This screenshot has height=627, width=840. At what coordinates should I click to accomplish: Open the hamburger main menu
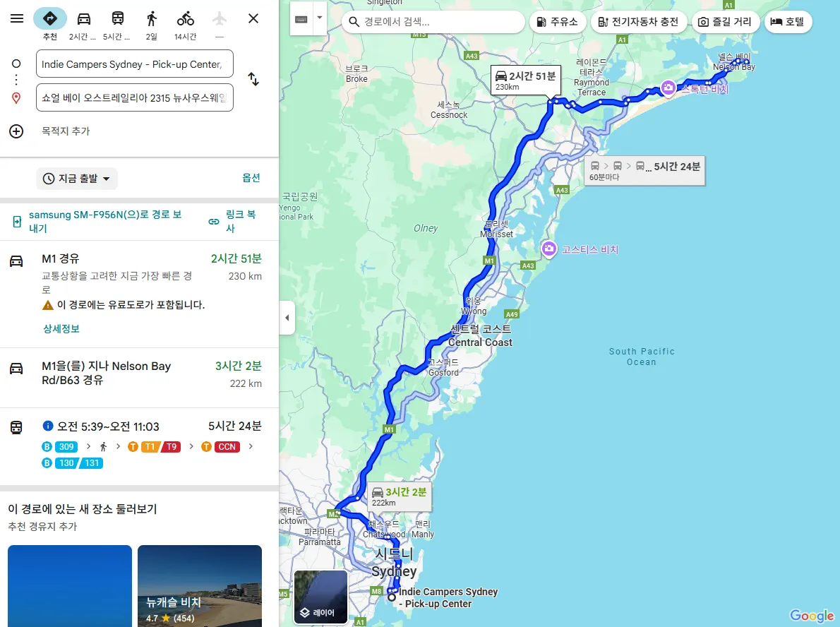[17, 18]
